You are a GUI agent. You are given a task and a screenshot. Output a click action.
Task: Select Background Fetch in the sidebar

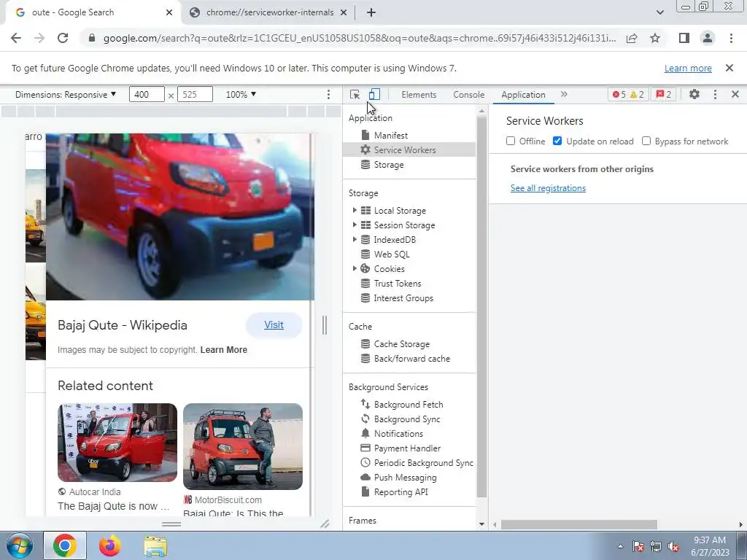pos(410,404)
